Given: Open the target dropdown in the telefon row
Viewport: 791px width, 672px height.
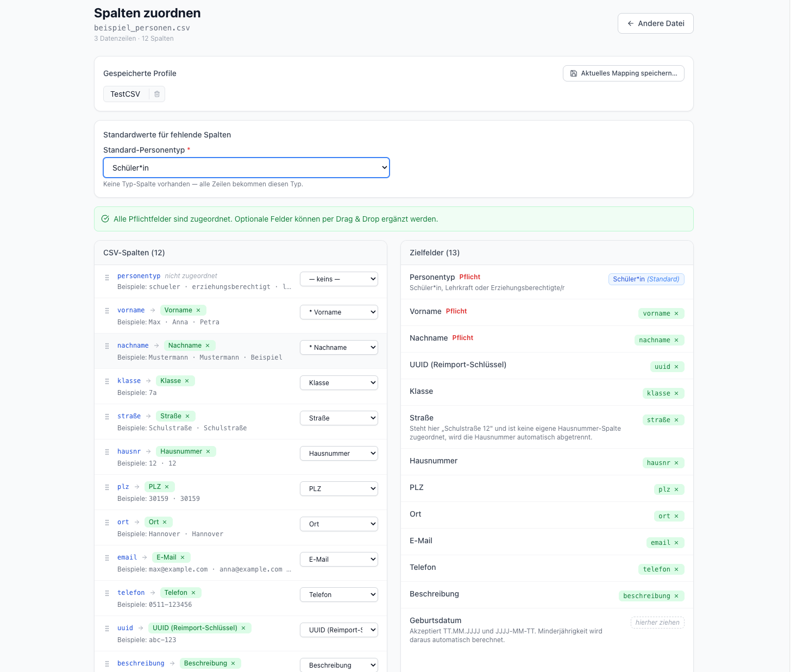Looking at the screenshot, I should (x=339, y=595).
